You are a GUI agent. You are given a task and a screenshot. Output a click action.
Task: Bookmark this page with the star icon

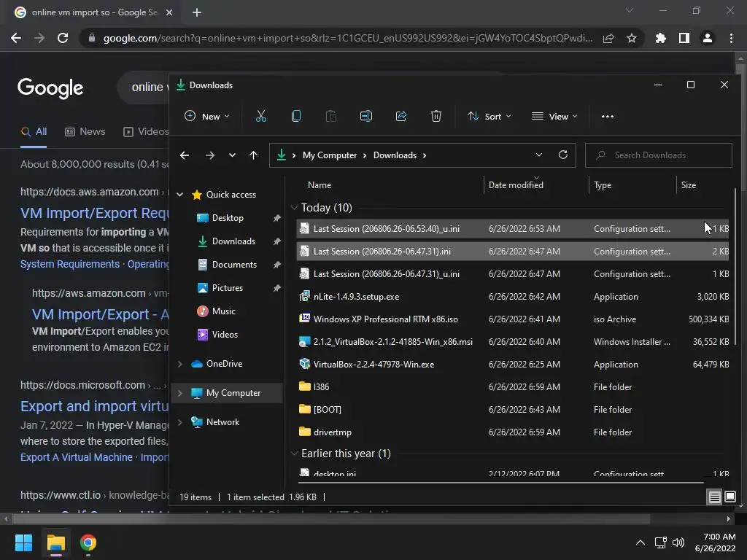point(632,38)
